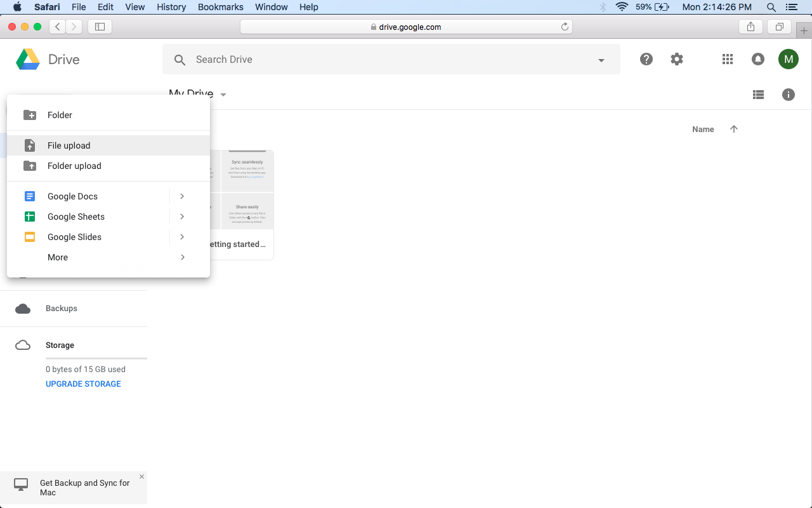Expand Google Docs submenu arrow
812x508 pixels.
click(182, 196)
